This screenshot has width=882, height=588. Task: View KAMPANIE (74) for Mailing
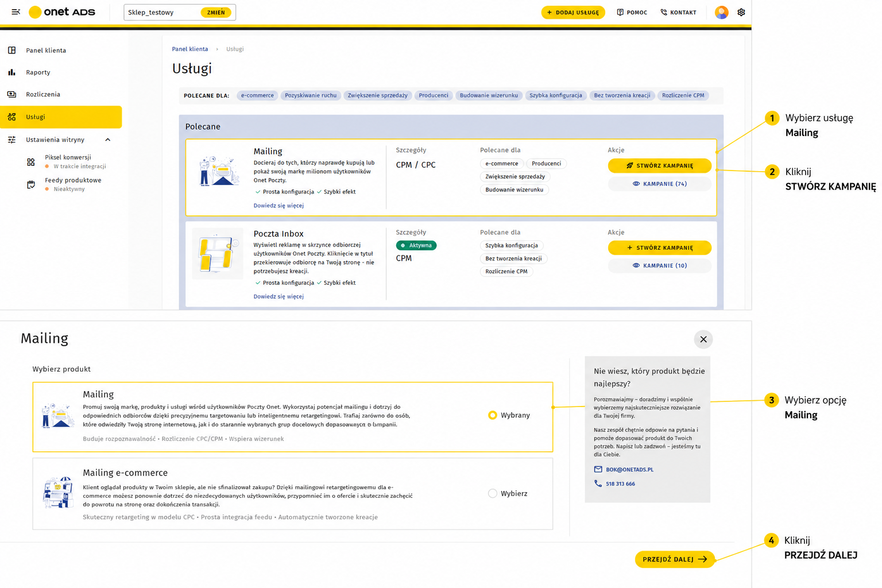click(x=659, y=184)
